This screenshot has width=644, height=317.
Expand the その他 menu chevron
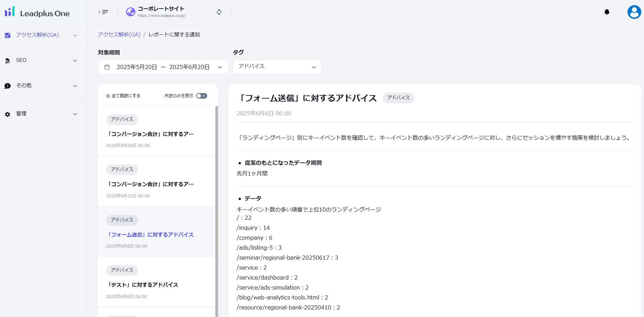pos(75,86)
